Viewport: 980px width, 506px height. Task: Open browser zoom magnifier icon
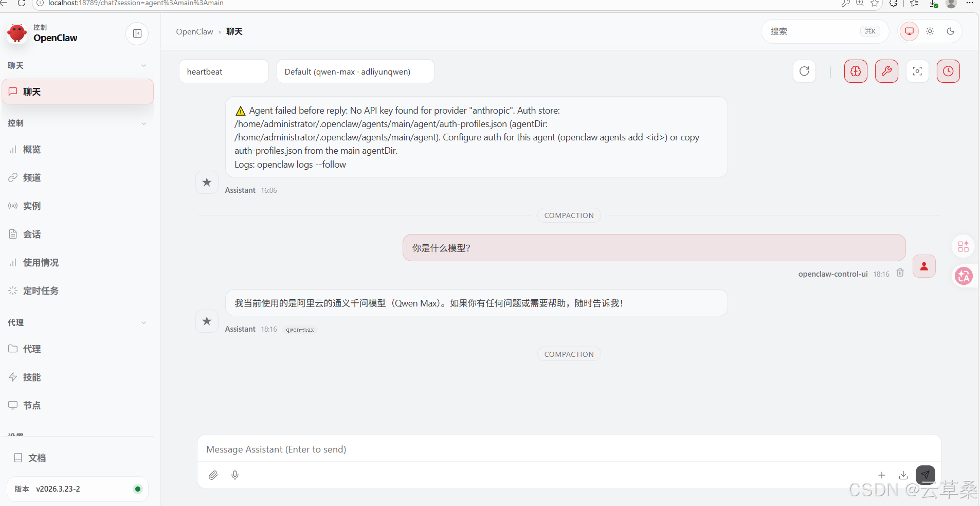[x=860, y=3]
